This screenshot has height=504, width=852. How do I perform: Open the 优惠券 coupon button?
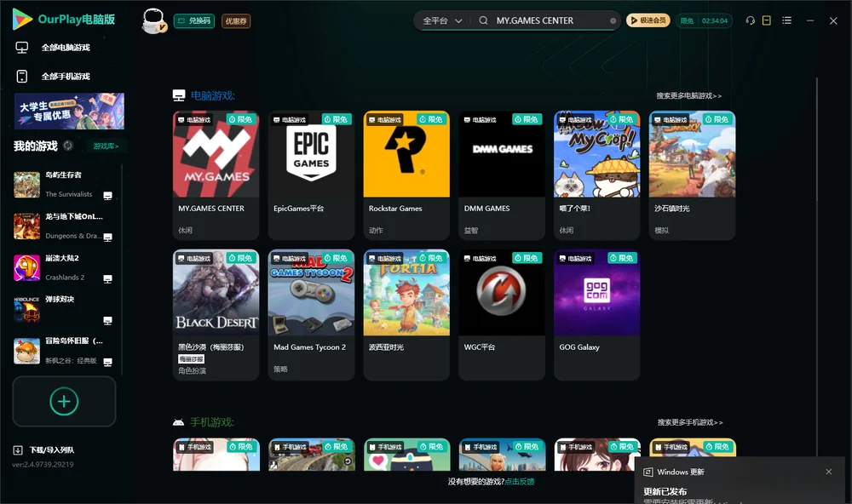(236, 20)
